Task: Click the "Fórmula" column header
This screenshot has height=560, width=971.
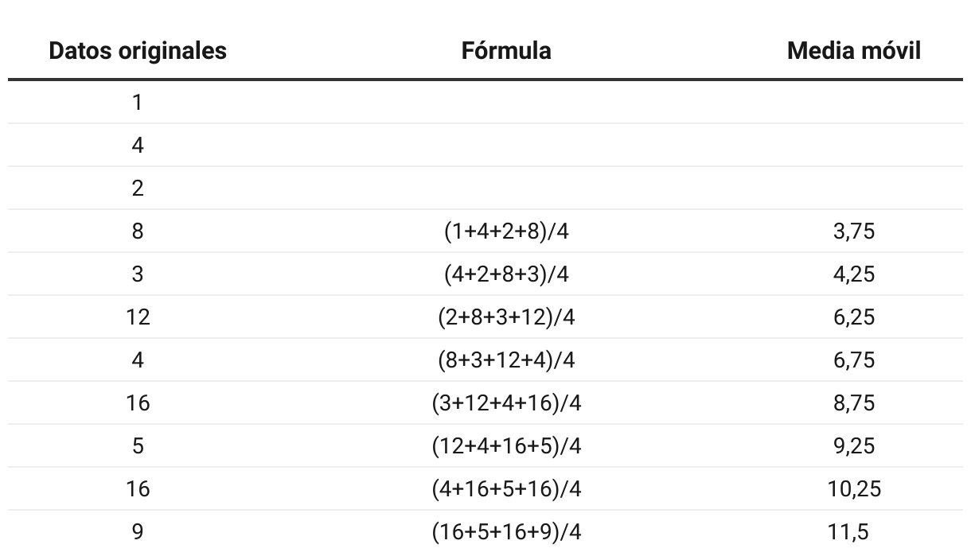Action: 506,51
